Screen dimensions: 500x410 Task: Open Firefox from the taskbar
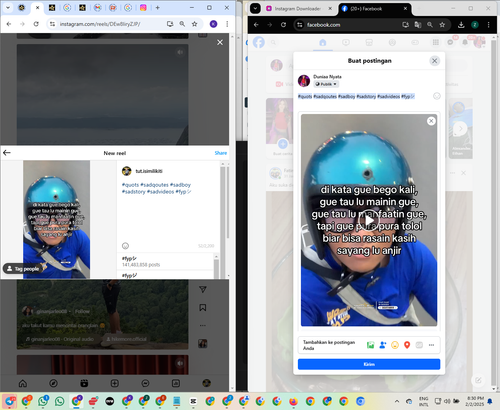293,401
